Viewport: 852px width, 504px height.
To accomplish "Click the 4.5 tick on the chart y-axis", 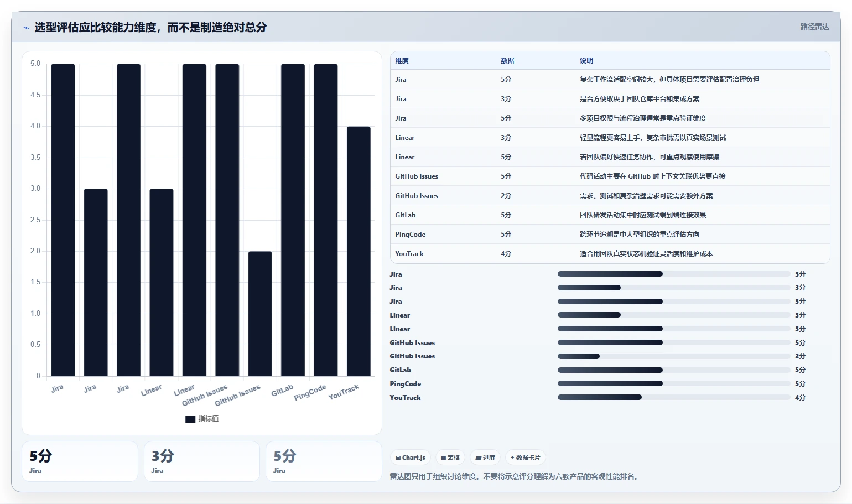I will pos(35,95).
